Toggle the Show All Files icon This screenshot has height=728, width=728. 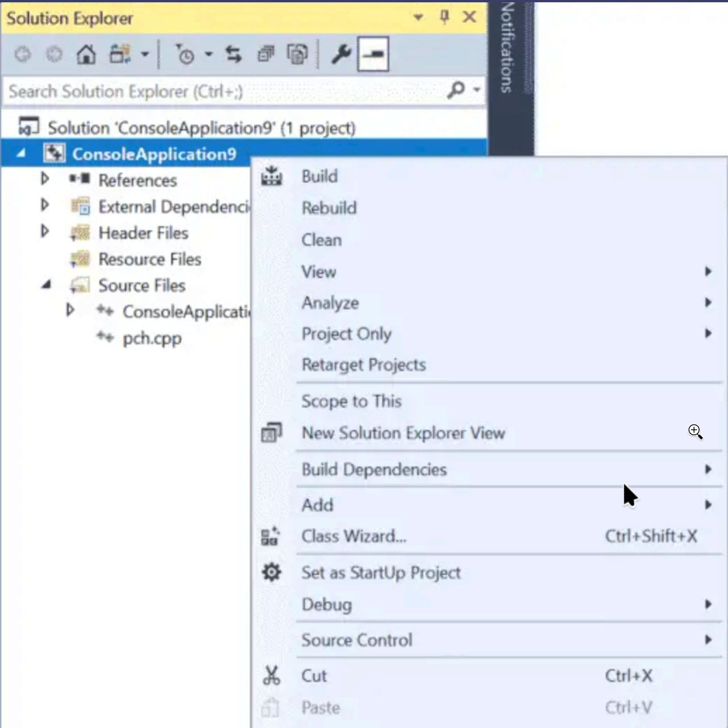click(297, 55)
